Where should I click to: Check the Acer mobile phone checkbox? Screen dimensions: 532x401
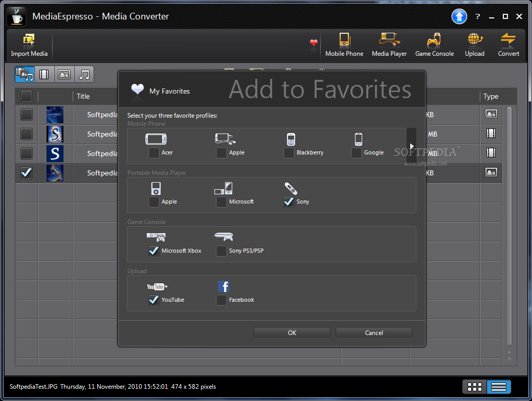pos(153,153)
